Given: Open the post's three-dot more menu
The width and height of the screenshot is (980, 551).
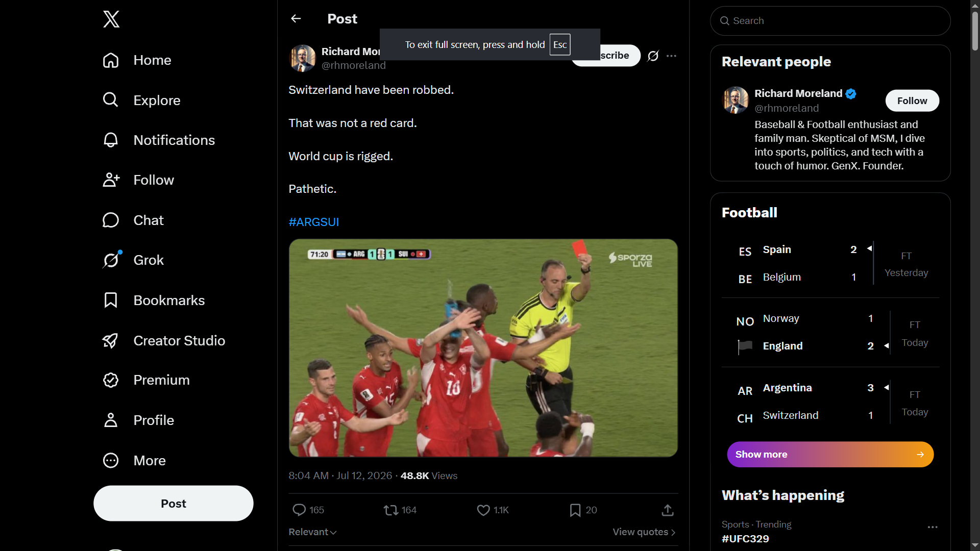Looking at the screenshot, I should (671, 56).
